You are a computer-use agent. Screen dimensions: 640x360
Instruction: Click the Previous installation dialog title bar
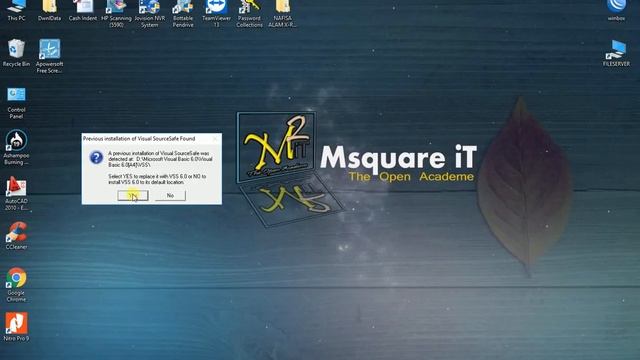[x=152, y=139]
